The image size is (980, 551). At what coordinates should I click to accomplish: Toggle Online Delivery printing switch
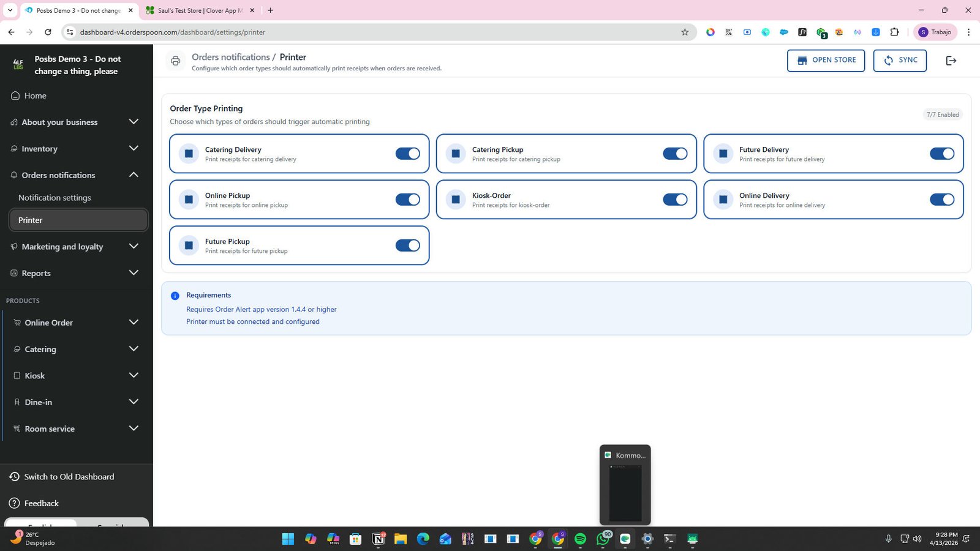pyautogui.click(x=942, y=200)
